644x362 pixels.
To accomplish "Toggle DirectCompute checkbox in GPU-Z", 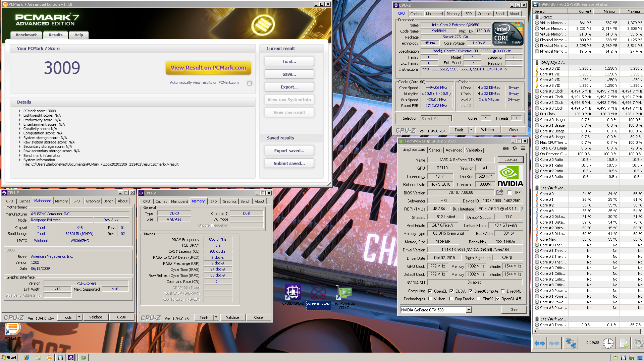I will (x=471, y=291).
